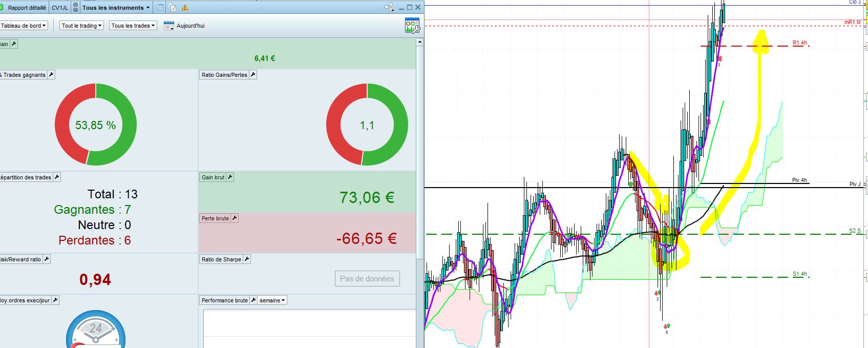Open the Tableau de bord dropdown

pyautogui.click(x=24, y=26)
